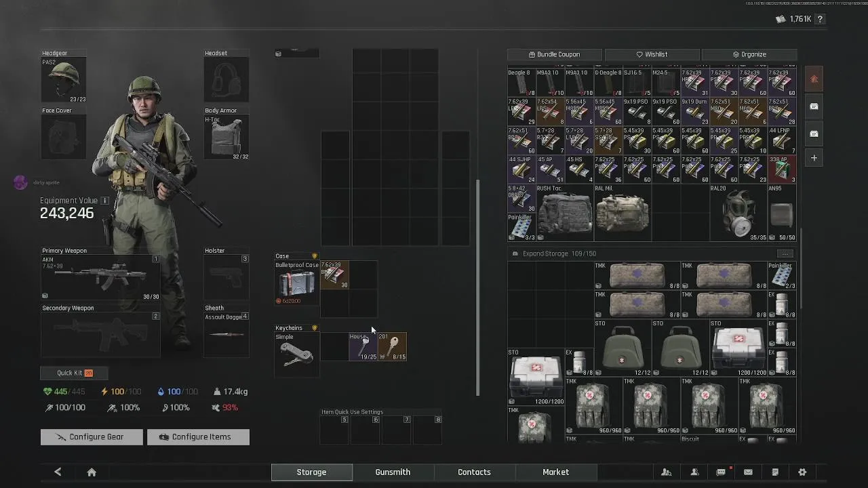Image resolution: width=868 pixels, height=488 pixels.
Task: Open the tasks list icon
Action: coord(775,472)
